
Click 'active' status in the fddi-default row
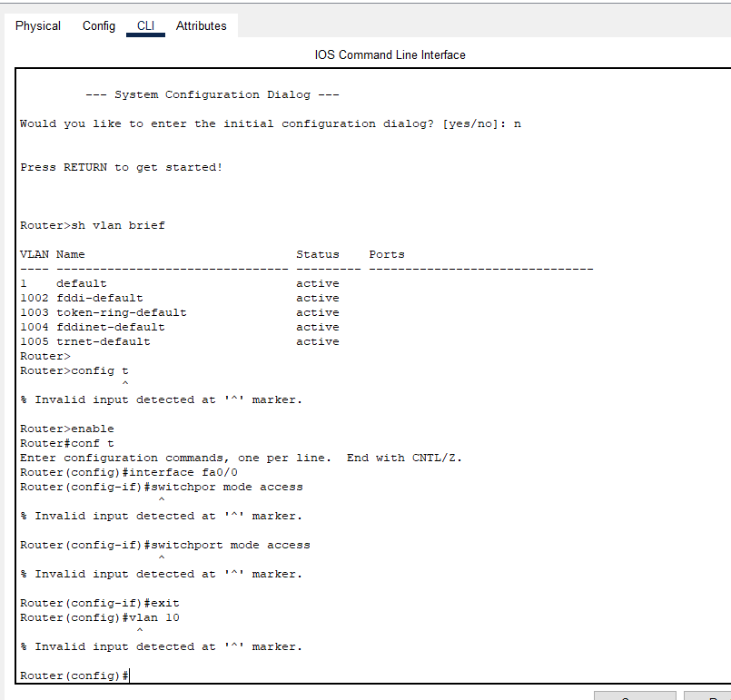click(318, 298)
